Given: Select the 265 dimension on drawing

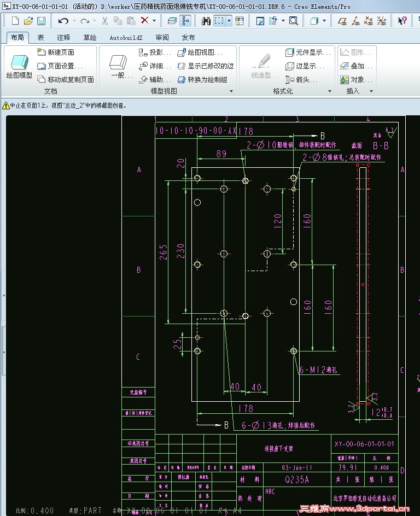Looking at the screenshot, I should click(x=164, y=252).
